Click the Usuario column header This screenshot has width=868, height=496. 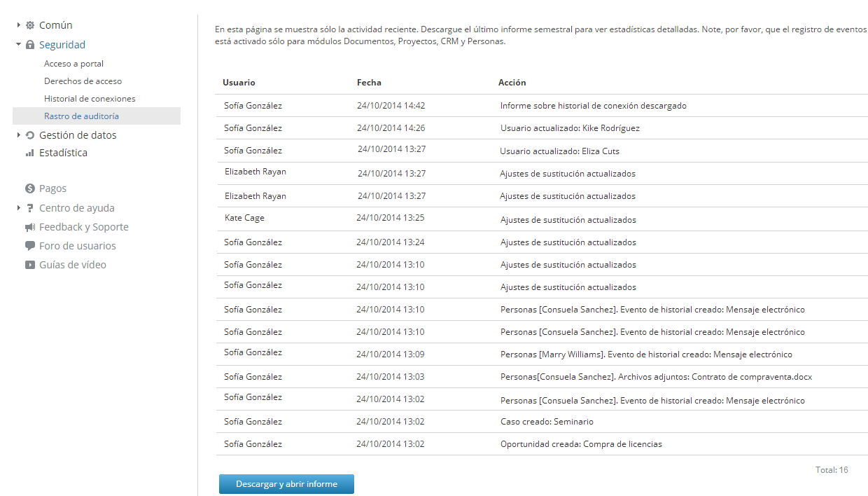239,83
